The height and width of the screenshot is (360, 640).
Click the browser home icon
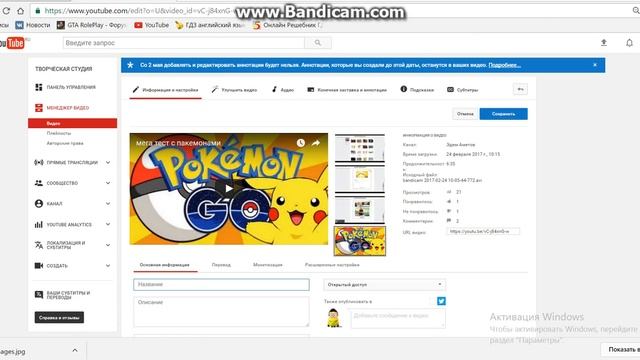coord(20,11)
